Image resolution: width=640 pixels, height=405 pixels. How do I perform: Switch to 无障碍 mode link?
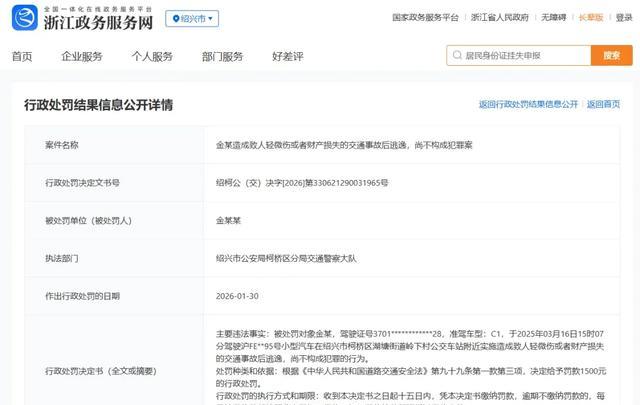tap(553, 18)
